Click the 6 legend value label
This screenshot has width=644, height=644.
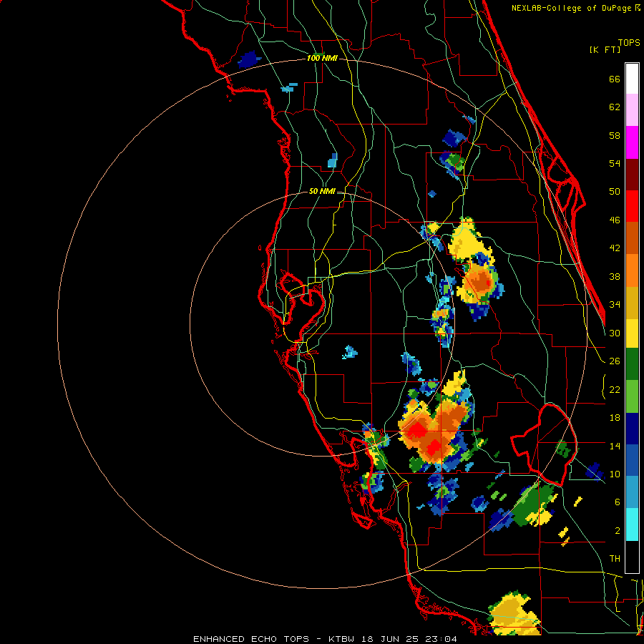click(x=618, y=502)
